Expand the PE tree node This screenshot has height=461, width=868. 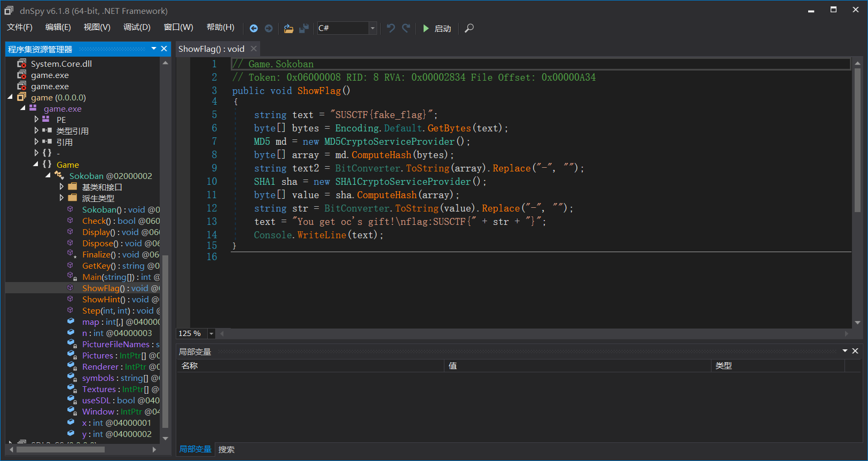pyautogui.click(x=36, y=120)
